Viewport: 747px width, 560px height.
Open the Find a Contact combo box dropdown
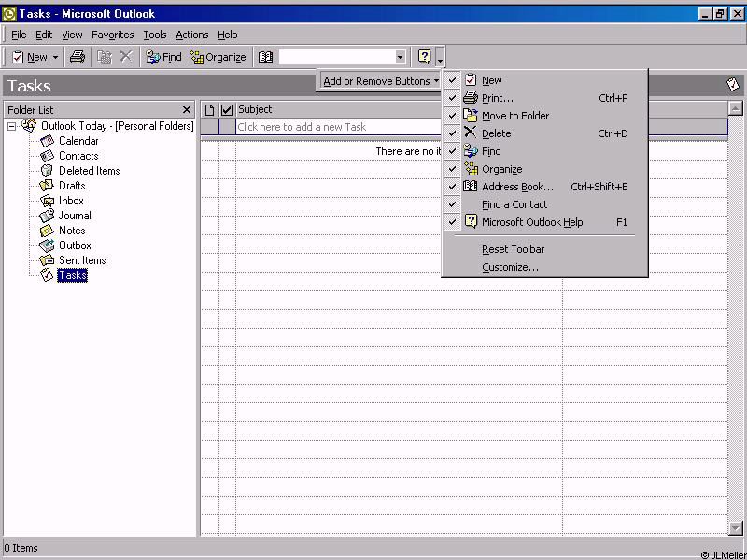pos(400,58)
